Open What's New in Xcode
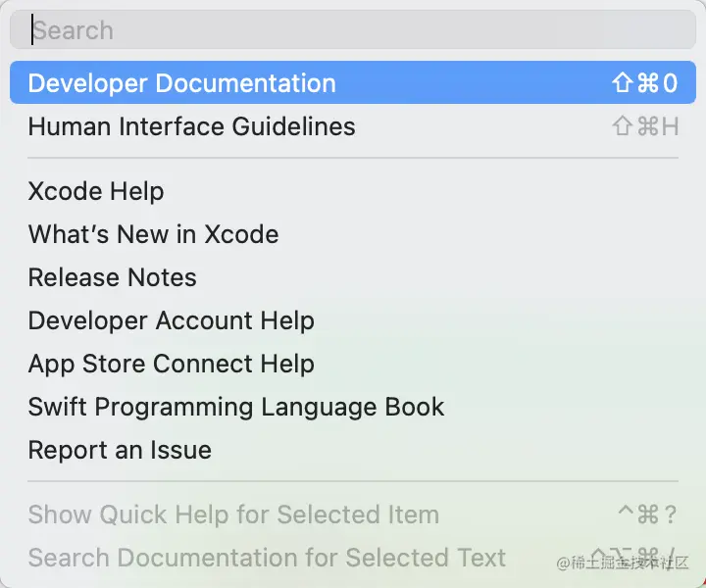The image size is (706, 588). [353, 234]
